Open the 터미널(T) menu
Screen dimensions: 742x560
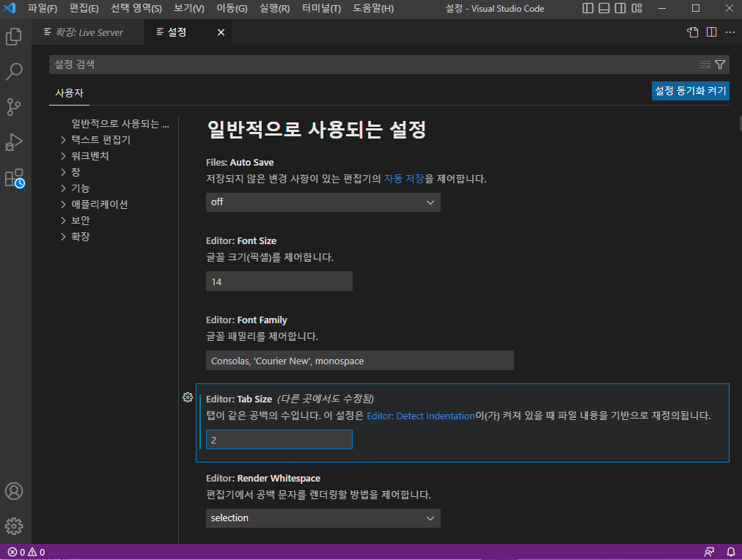[x=321, y=8]
